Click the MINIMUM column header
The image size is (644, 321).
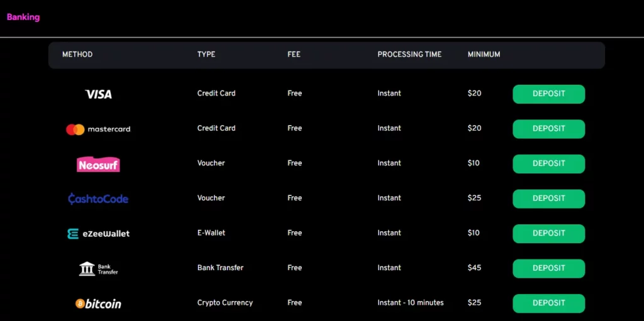click(484, 55)
